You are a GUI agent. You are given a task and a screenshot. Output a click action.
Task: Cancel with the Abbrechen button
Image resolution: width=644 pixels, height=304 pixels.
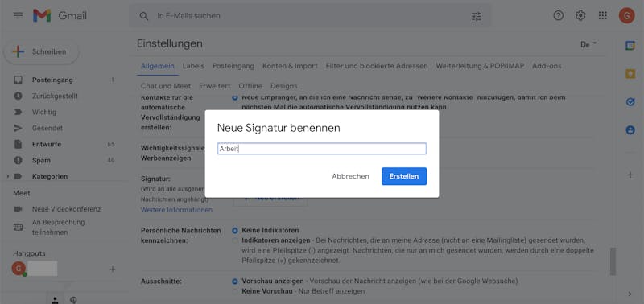pyautogui.click(x=350, y=176)
